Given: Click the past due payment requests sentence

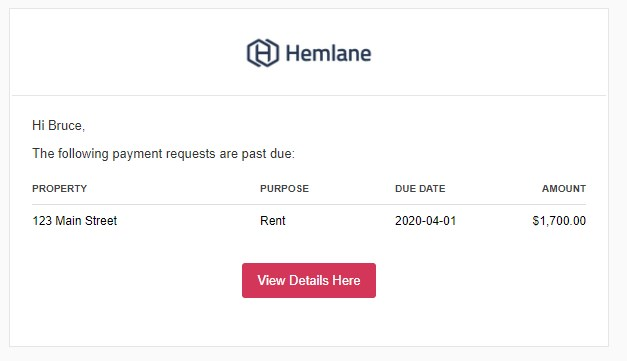Looking at the screenshot, I should [x=163, y=154].
